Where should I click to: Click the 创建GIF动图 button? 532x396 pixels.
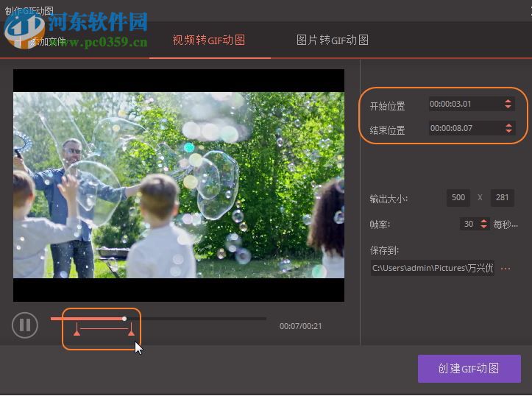(469, 369)
